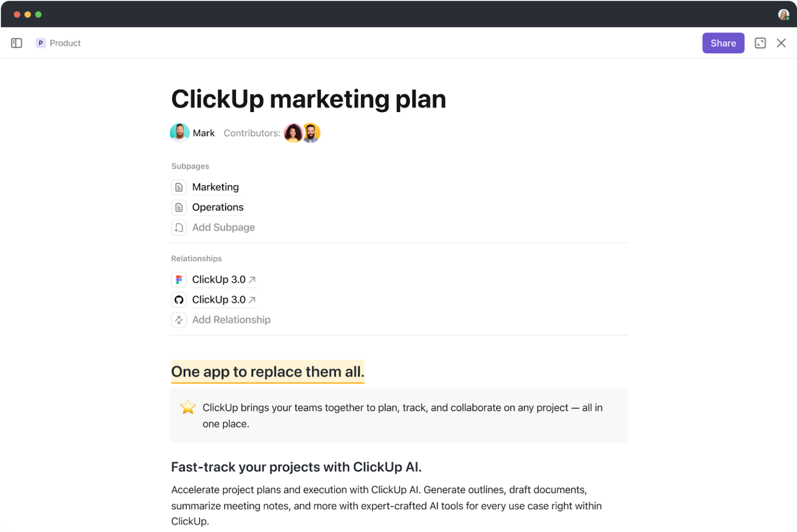797x532 pixels.
Task: Open the GitHub ClickUp 3.0 external link arrow
Action: click(x=253, y=299)
